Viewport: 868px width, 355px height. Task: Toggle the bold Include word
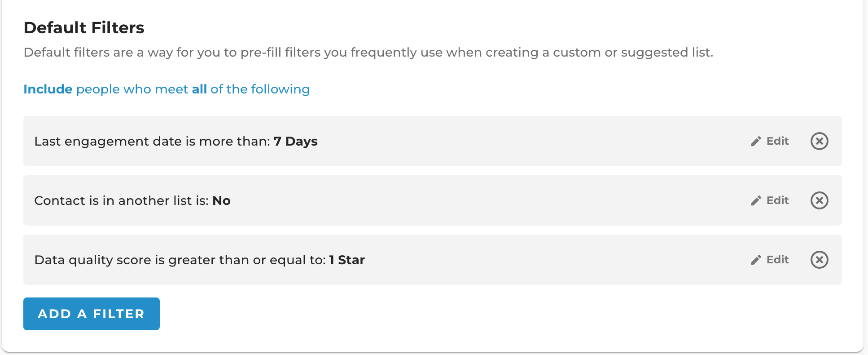pos(48,89)
